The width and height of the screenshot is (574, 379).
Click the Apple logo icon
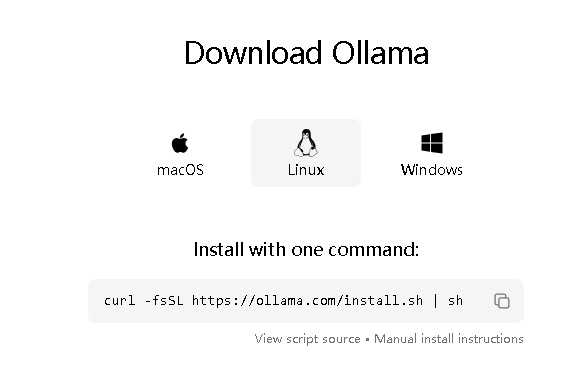click(180, 143)
